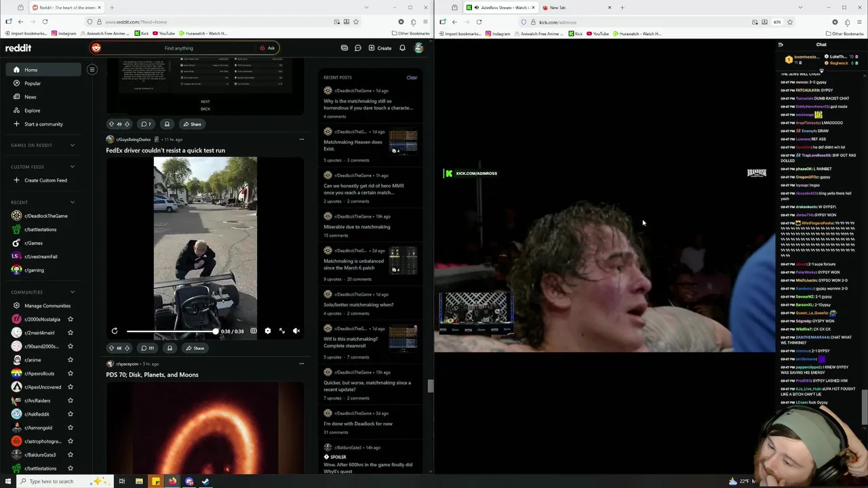This screenshot has height=488, width=868.
Task: Open the 111 comments on FedEx post
Action: click(147, 348)
